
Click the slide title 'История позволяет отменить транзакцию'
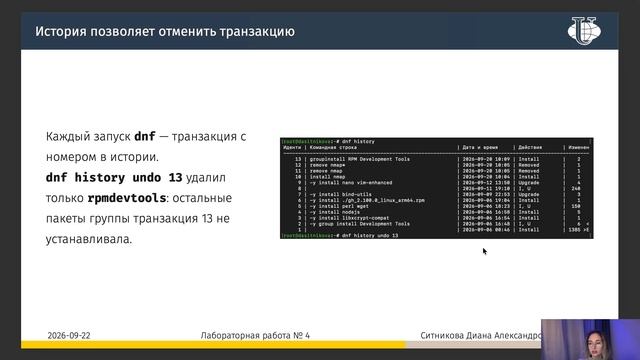[x=165, y=31]
